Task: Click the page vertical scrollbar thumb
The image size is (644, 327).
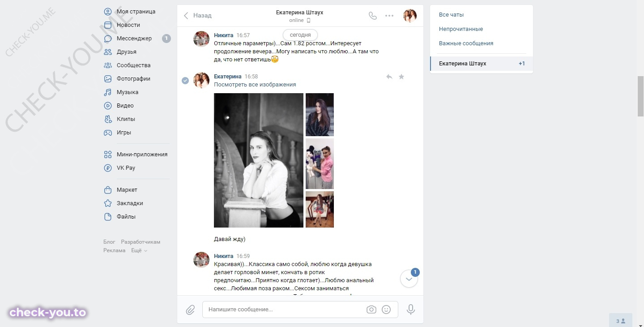Action: [x=640, y=96]
